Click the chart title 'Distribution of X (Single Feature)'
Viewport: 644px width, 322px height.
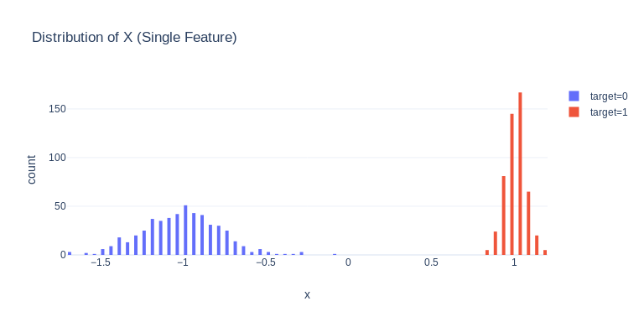134,38
